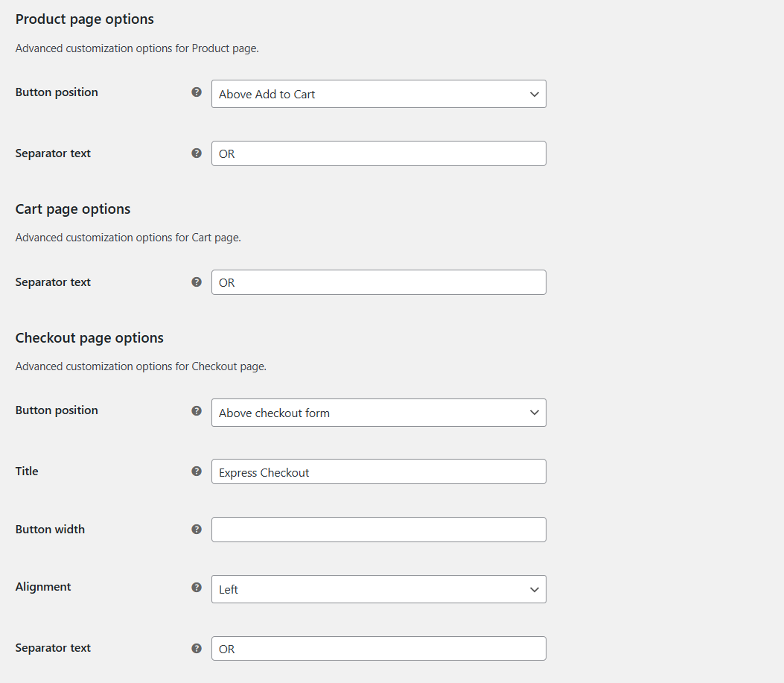The height and width of the screenshot is (683, 784).
Task: Click 'Separator text' label under Checkout page options
Action: 53,648
